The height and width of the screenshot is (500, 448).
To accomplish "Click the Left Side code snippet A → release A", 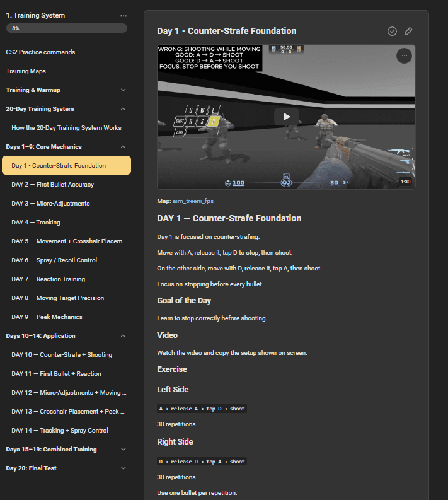I will (x=202, y=409).
